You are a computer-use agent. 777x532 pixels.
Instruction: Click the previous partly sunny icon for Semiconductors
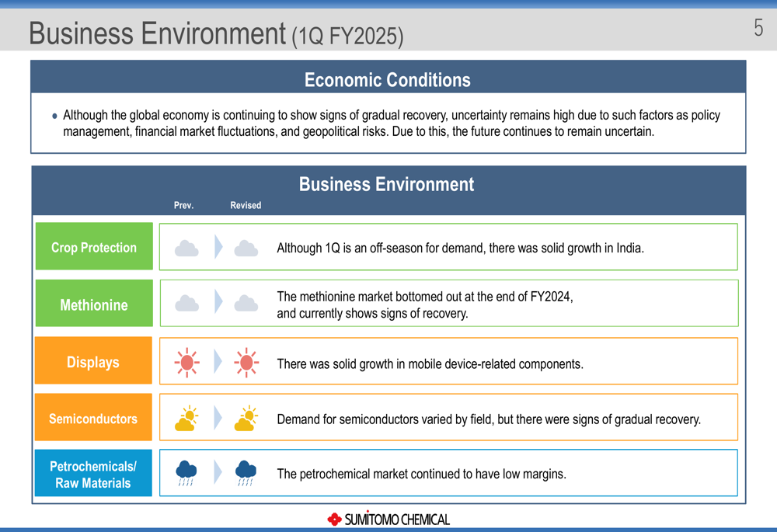[x=186, y=419]
